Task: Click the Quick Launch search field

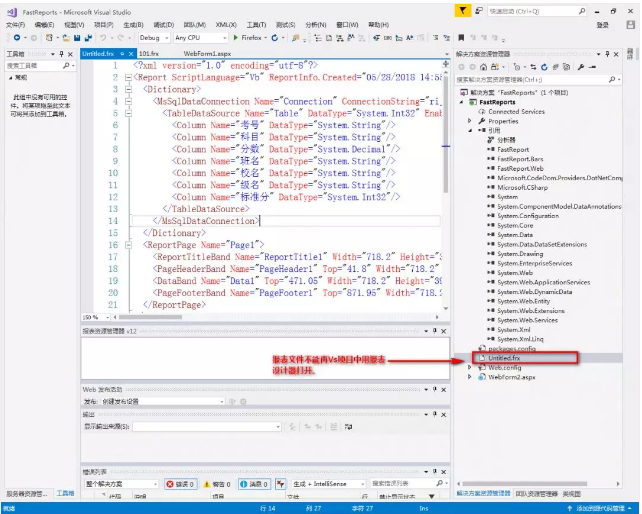Action: tap(537, 11)
